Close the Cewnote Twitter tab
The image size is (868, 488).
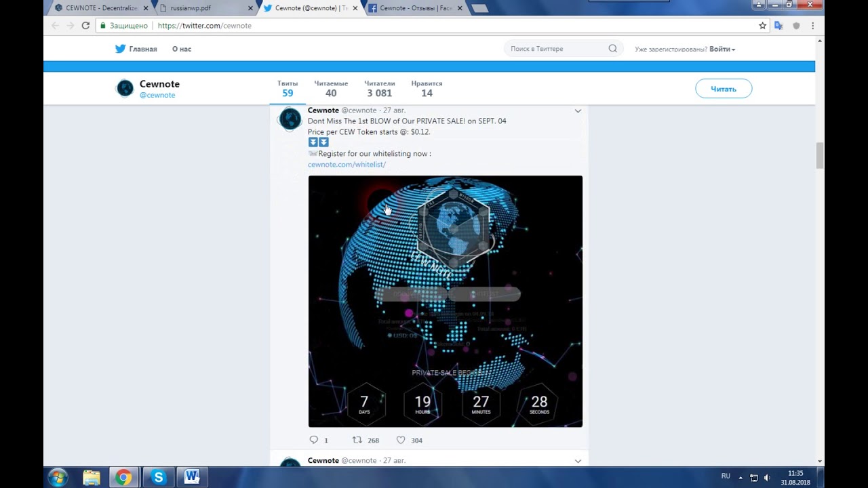[355, 8]
